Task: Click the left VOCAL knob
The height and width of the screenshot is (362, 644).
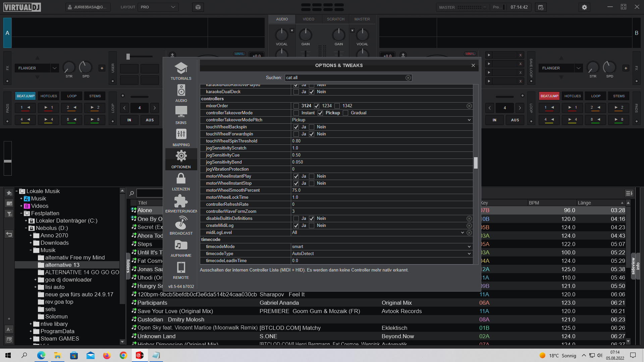Action: pos(281,35)
